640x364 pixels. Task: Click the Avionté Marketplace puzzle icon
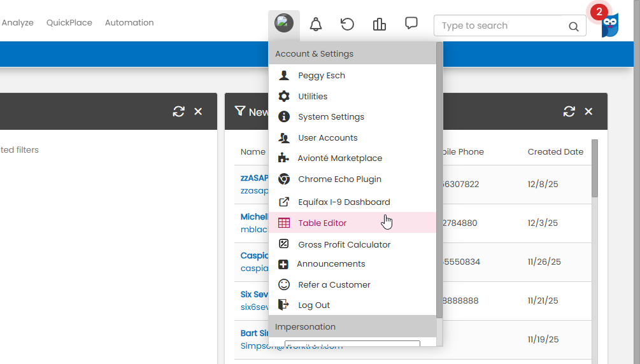pos(283,158)
